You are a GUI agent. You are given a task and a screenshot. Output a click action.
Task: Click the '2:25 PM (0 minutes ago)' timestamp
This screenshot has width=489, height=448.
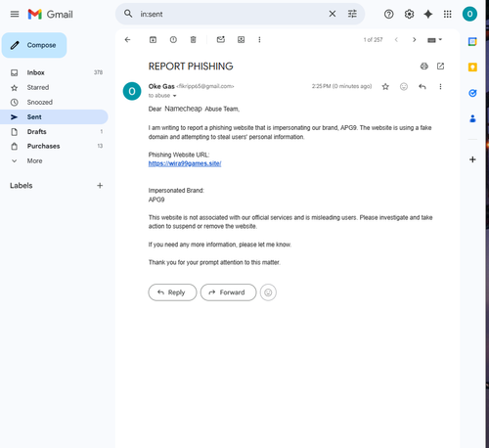[341, 86]
